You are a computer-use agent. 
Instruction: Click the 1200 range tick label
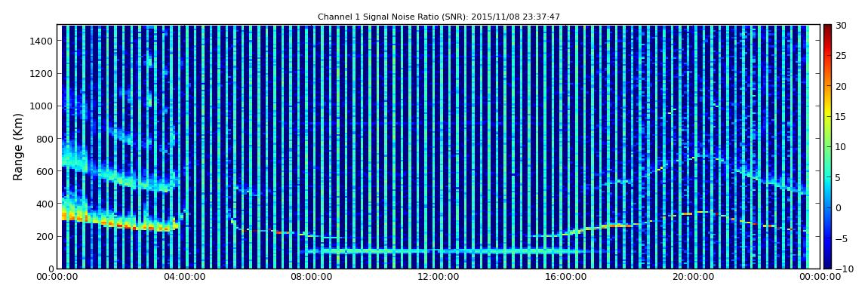[x=42, y=74]
